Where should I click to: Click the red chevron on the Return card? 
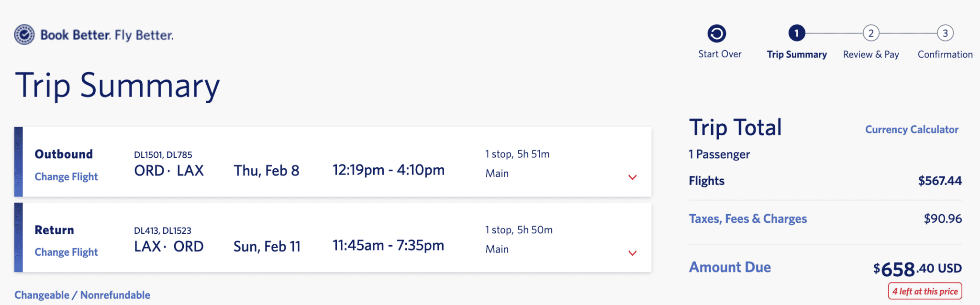tap(633, 253)
